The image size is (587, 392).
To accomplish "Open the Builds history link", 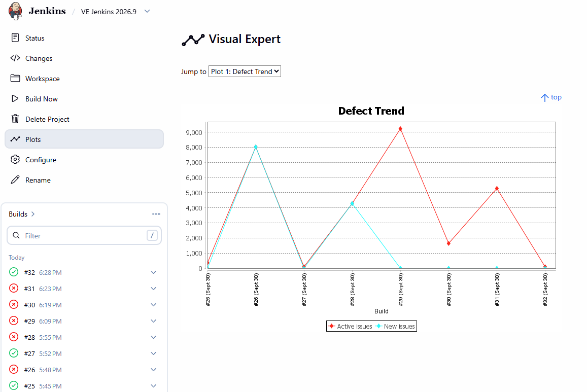I will (x=22, y=214).
